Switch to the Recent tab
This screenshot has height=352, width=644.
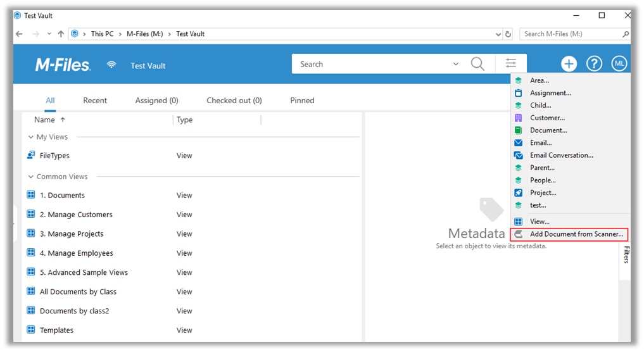(95, 101)
